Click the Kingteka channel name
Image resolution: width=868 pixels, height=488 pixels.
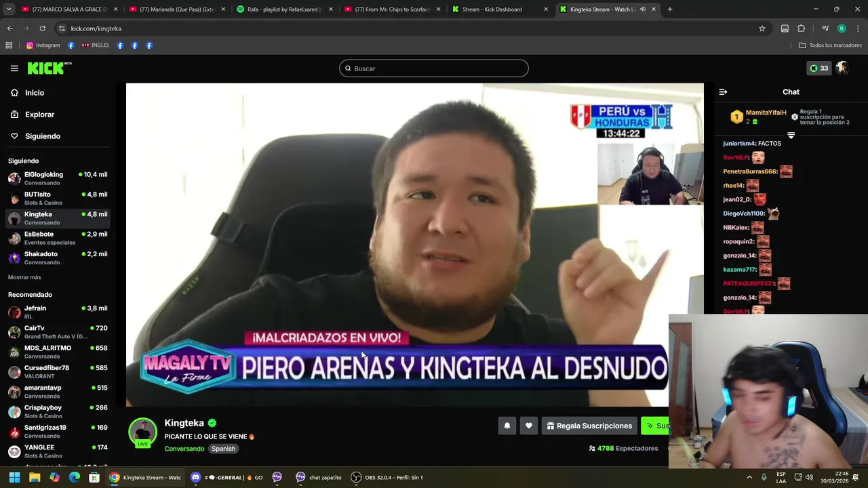tap(184, 423)
